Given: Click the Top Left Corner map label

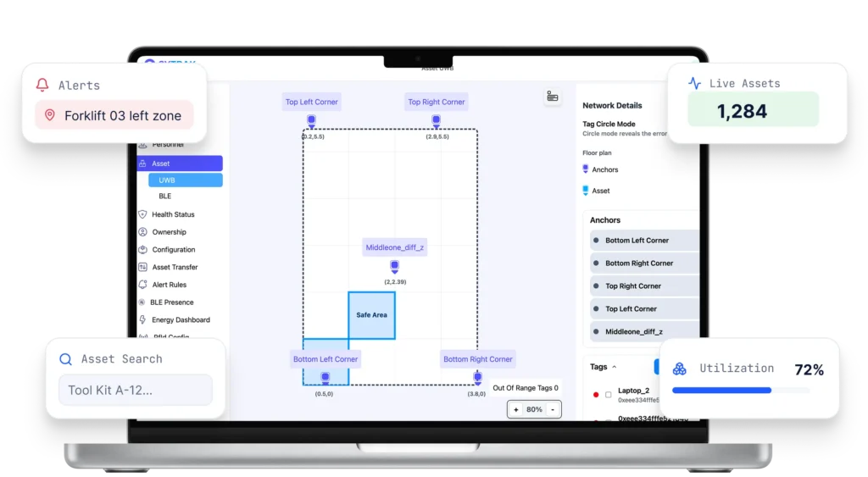Looking at the screenshot, I should point(311,102).
